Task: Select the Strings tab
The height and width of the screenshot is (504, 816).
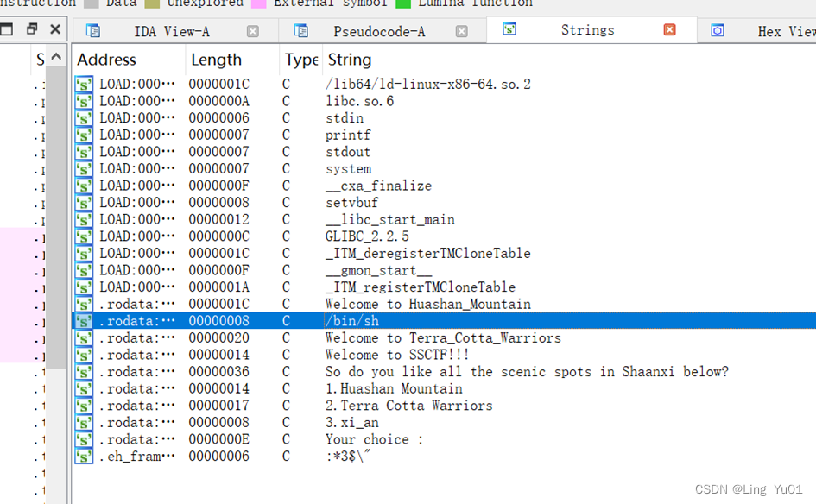Action: tap(587, 30)
